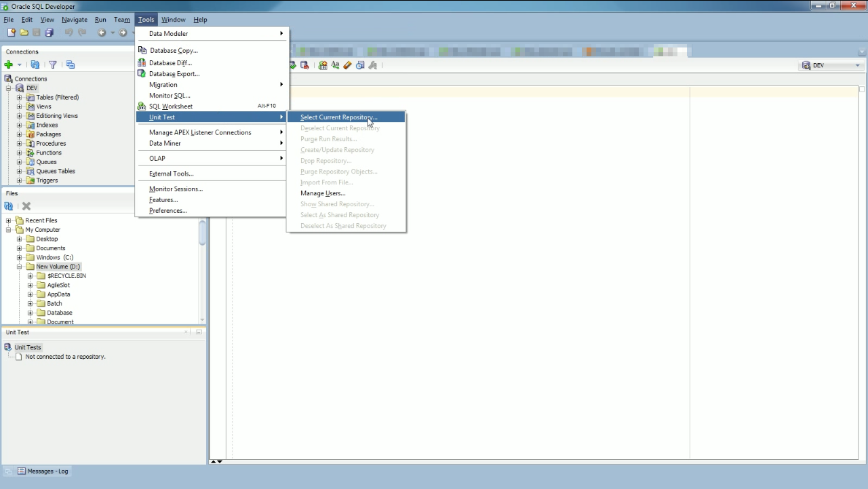Click the Messages - Log icon in status bar
This screenshot has height=489, width=868.
22,471
